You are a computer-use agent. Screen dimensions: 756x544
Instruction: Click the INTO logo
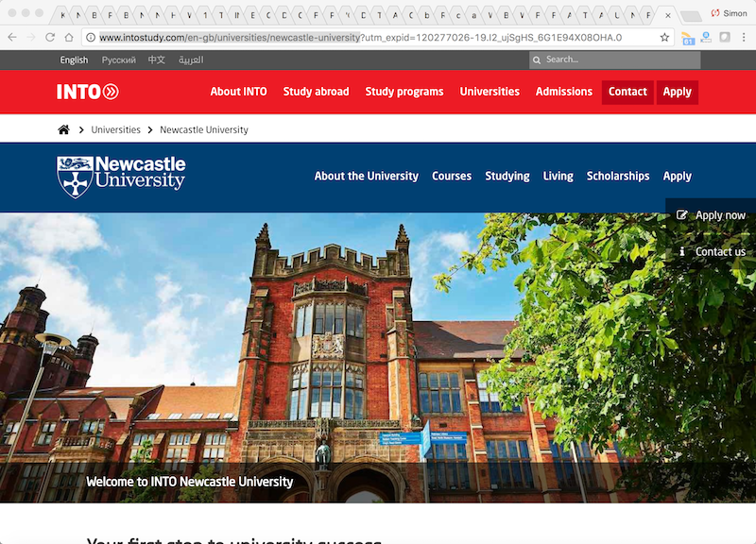(87, 92)
